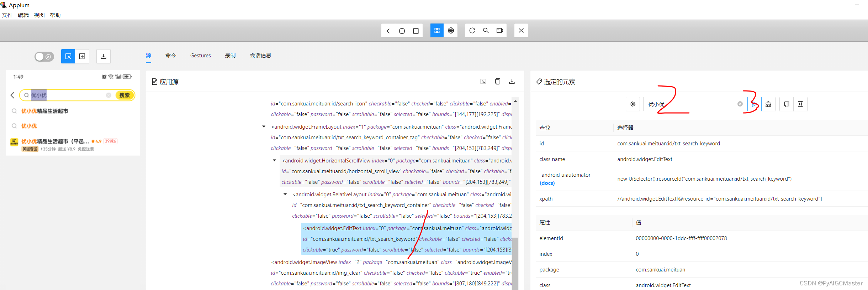The image size is (868, 290).
Task: Select the search_icon source node
Action: (391, 109)
